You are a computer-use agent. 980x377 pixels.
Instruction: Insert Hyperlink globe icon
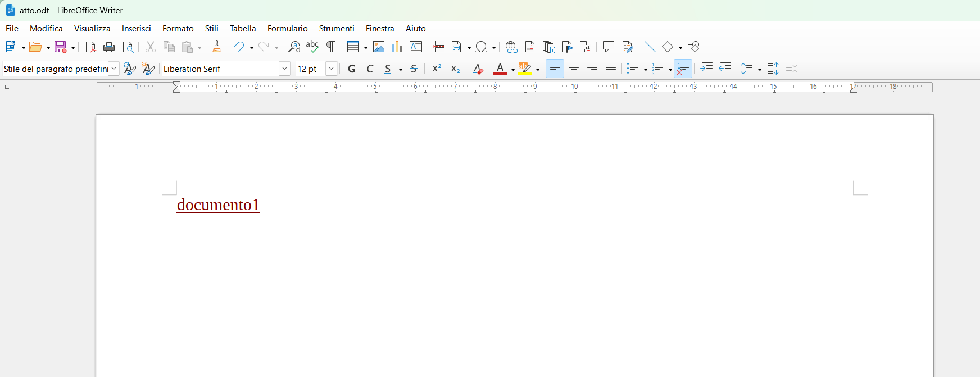511,47
